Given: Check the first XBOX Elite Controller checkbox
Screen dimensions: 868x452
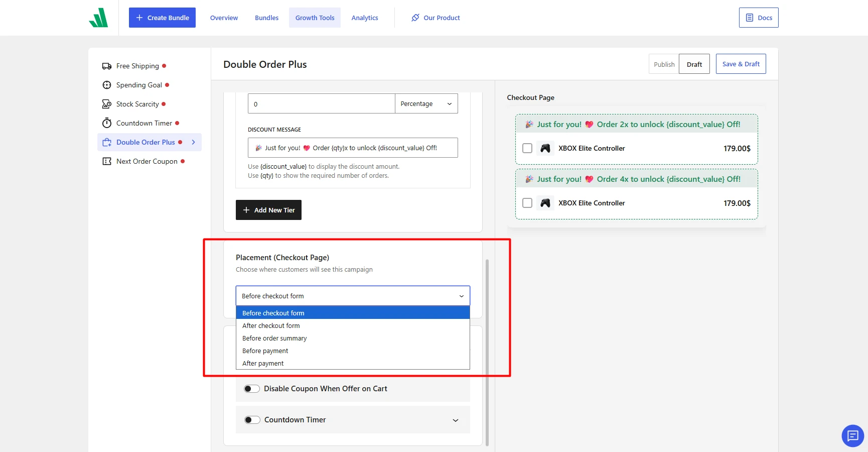Looking at the screenshot, I should click(527, 148).
